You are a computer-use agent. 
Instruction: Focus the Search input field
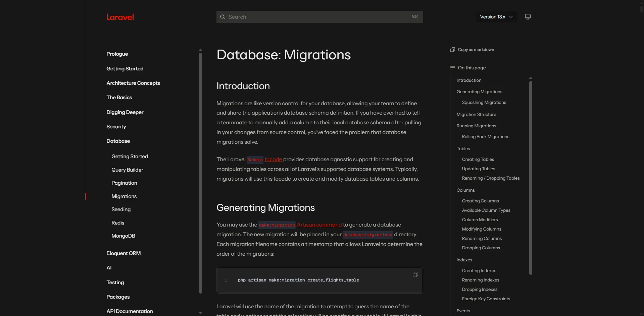pos(319,17)
